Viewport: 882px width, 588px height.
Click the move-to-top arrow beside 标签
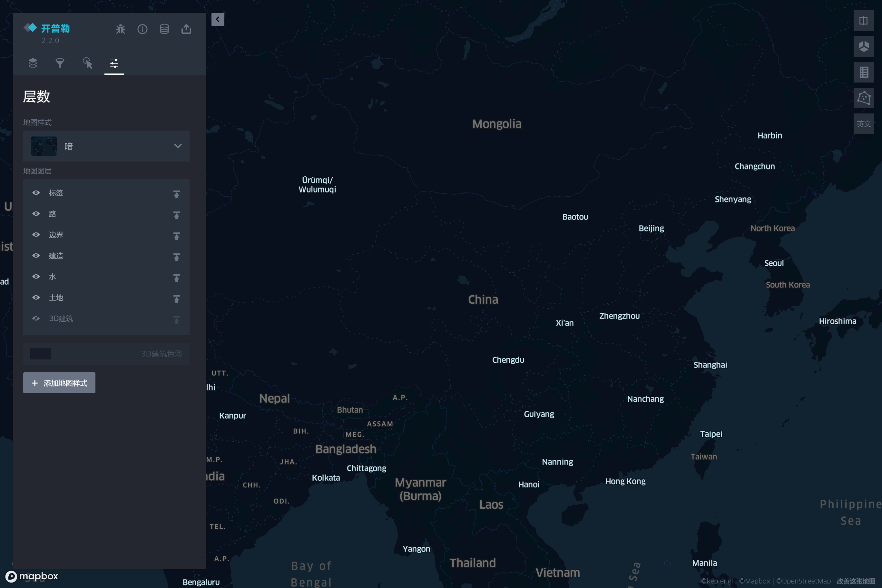pyautogui.click(x=176, y=195)
